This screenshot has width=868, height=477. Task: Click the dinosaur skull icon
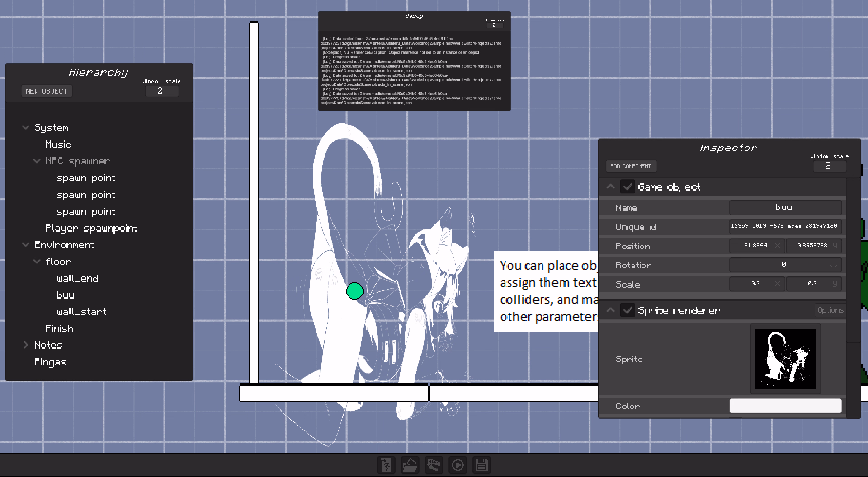[434, 465]
